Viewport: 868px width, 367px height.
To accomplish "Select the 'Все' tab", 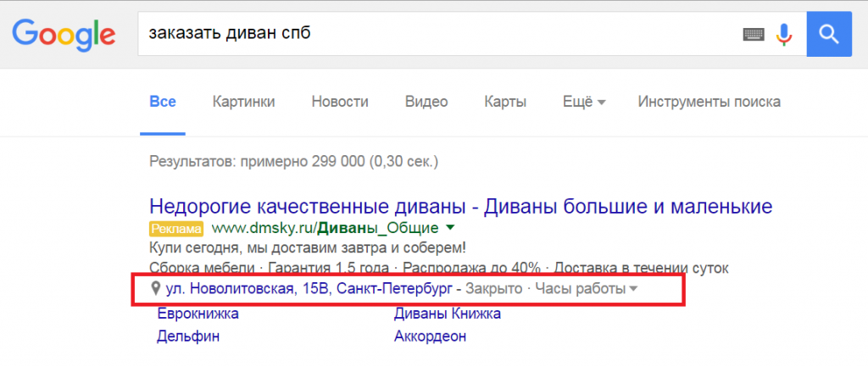I will coord(163,102).
